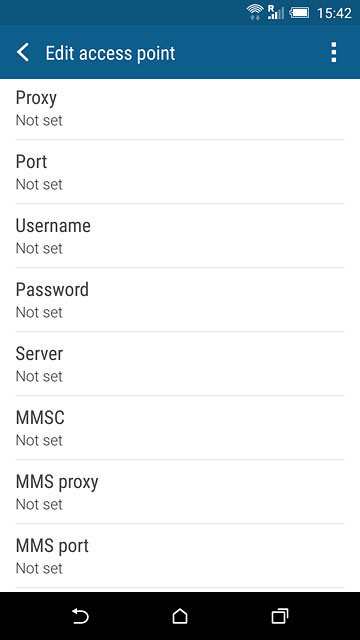Edit the Port setting
Screen dimensions: 360x640
[x=180, y=171]
